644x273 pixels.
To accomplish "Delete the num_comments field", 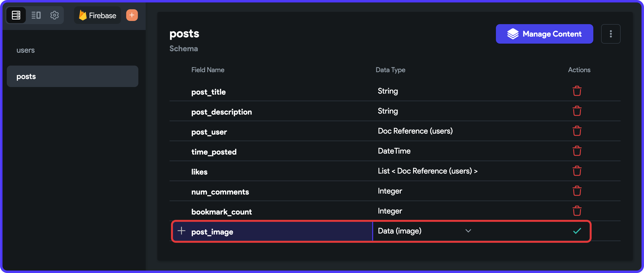I will click(577, 191).
